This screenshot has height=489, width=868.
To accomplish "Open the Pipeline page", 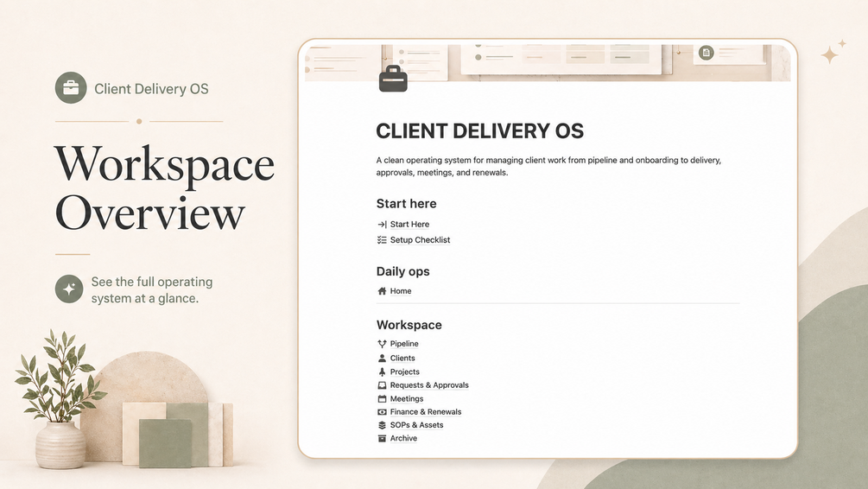I will click(x=404, y=344).
